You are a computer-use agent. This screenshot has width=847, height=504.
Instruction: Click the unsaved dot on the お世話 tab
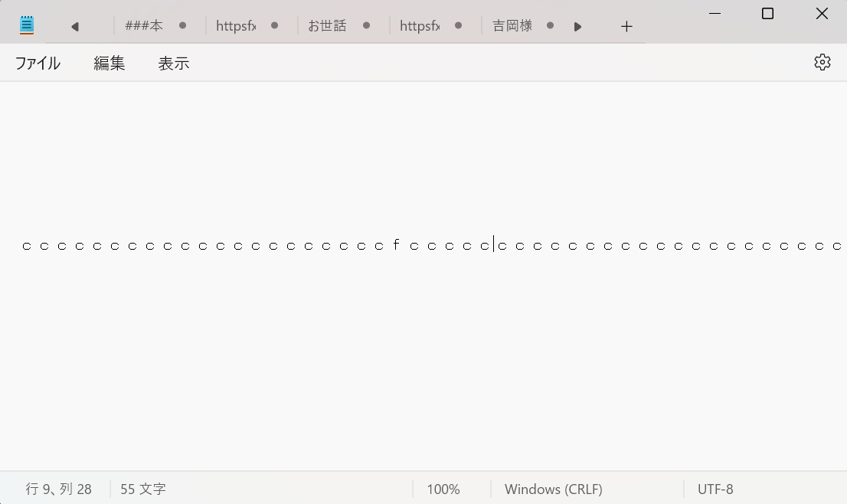click(x=366, y=25)
